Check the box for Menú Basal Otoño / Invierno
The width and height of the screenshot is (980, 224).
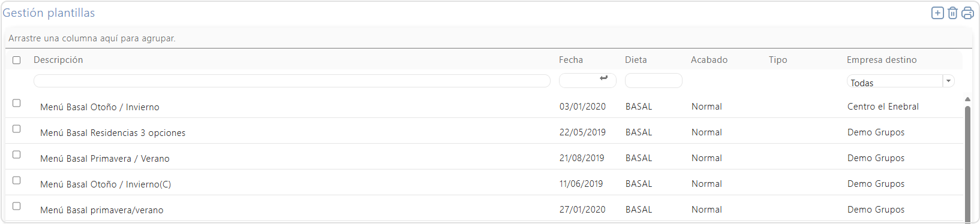pos(17,103)
